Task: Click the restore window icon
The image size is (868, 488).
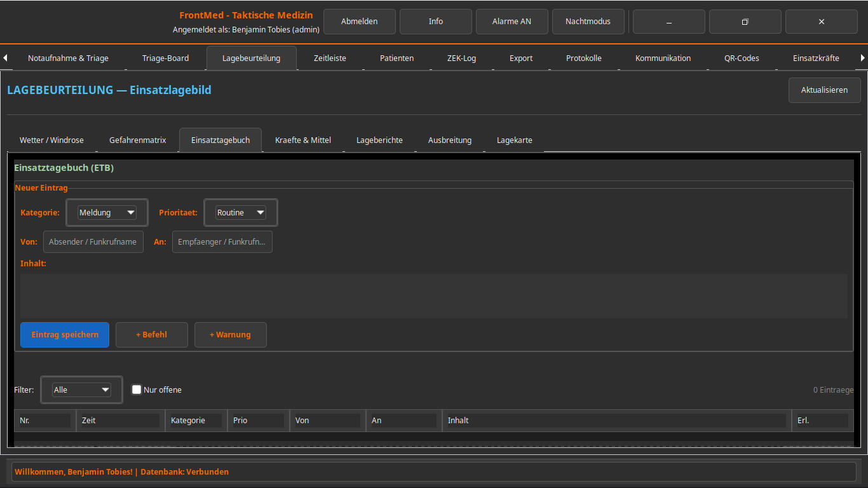Action: click(745, 22)
